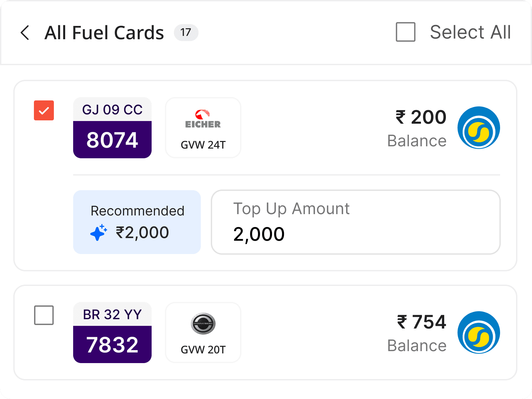Click the BharatBenz brand logo
The width and height of the screenshot is (532, 399).
[x=203, y=324]
